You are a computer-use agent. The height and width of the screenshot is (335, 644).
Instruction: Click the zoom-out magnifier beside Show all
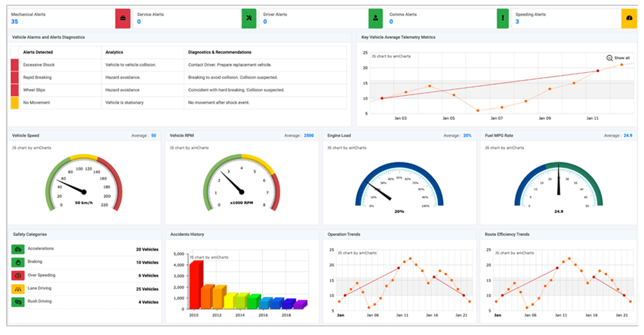tap(609, 58)
